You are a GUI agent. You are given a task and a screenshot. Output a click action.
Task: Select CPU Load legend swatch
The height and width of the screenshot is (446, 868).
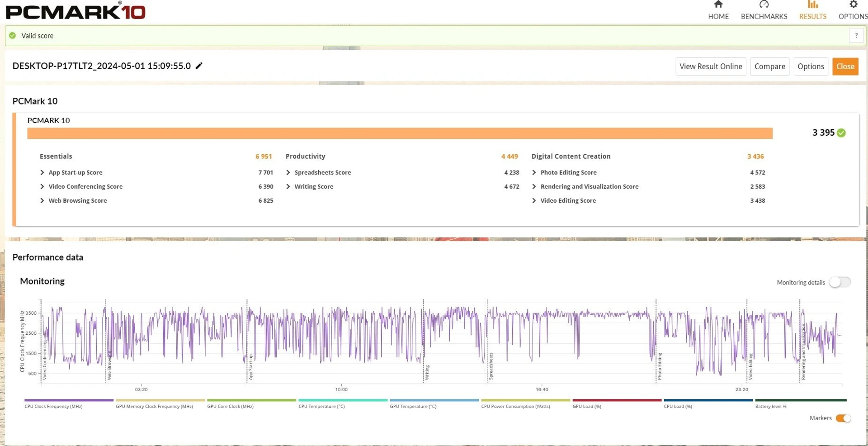[x=708, y=400]
